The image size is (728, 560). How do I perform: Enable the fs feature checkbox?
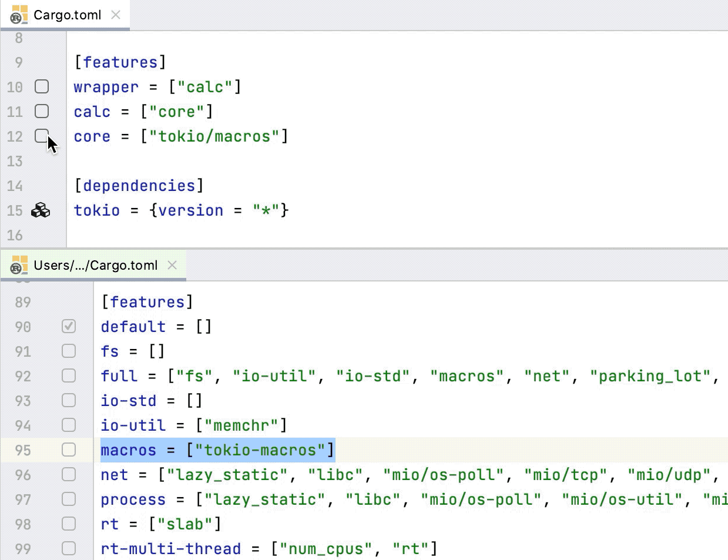(69, 351)
